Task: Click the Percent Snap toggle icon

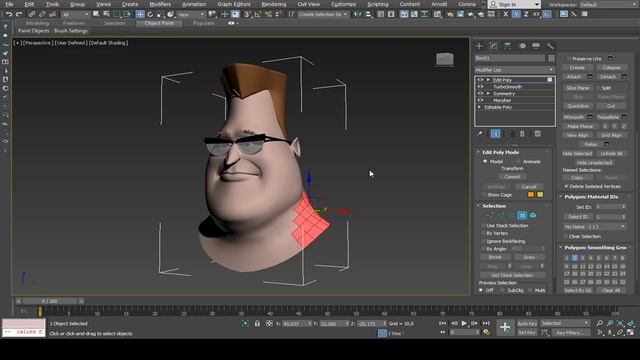Action: [x=268, y=14]
